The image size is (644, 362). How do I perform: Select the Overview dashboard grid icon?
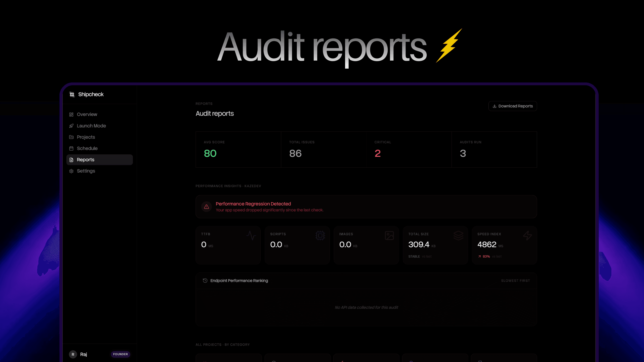(x=71, y=114)
